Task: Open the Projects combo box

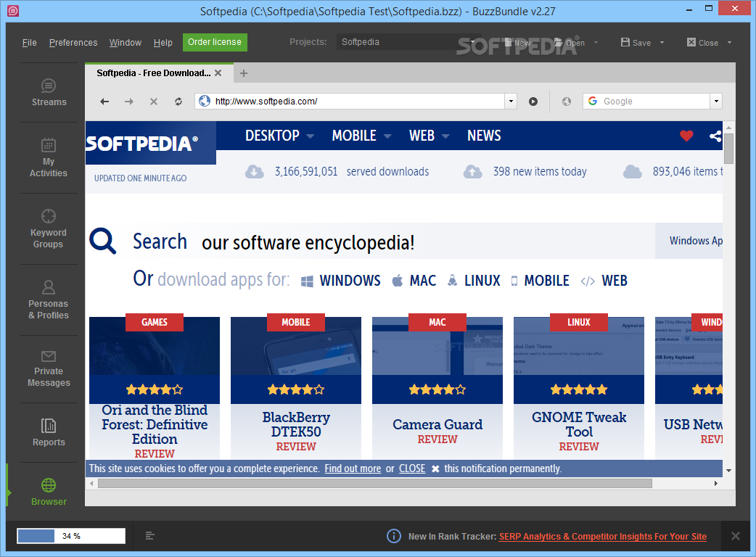Action: 408,42
